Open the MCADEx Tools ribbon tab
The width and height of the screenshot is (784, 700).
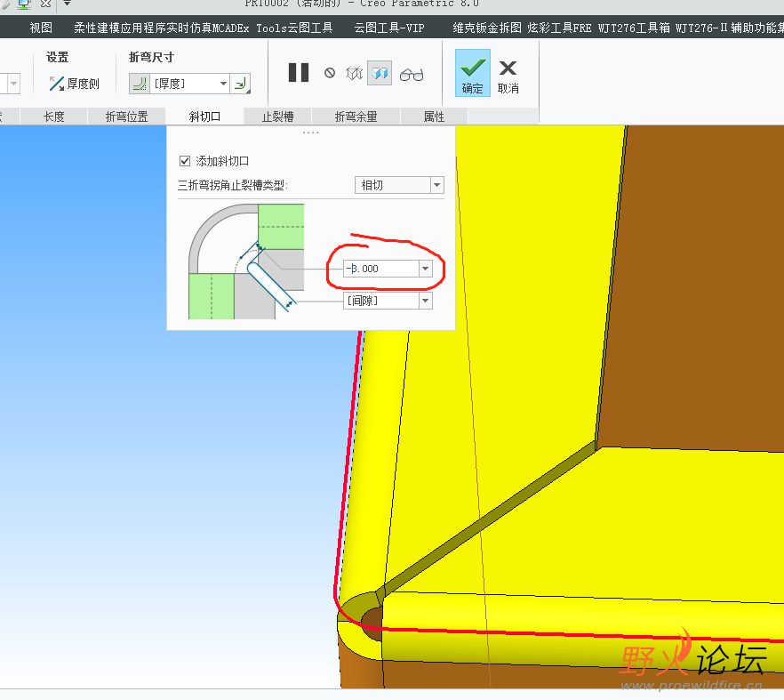point(249,28)
